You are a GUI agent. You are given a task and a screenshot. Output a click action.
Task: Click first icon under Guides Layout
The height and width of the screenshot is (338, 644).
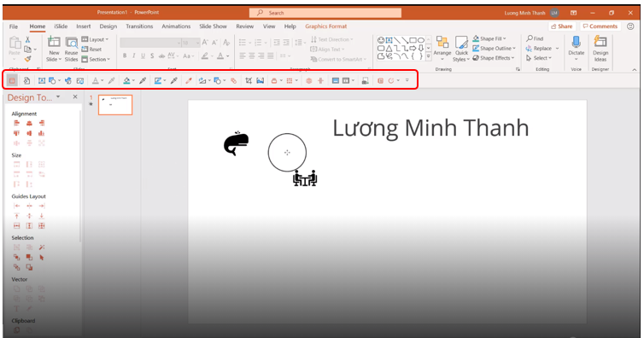click(x=16, y=206)
